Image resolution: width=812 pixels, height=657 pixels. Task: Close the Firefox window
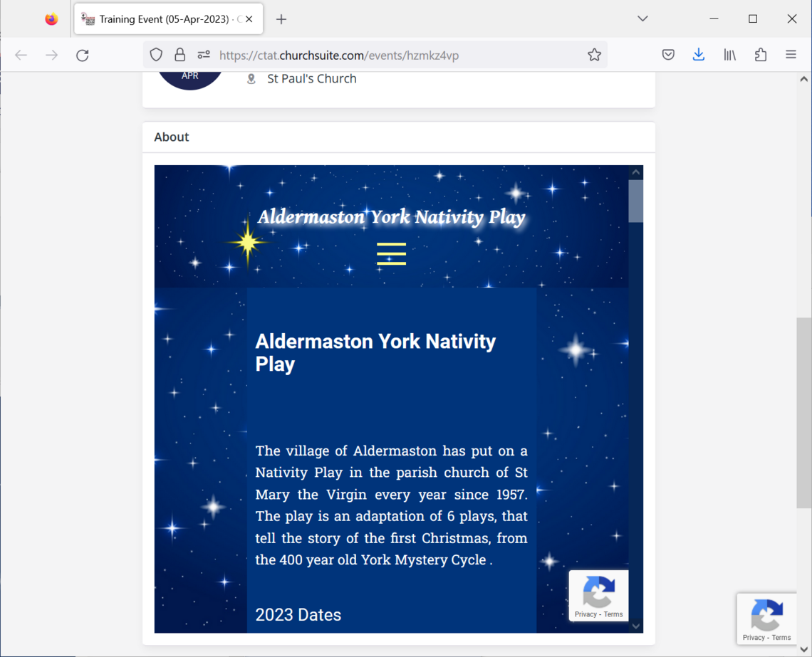[792, 19]
